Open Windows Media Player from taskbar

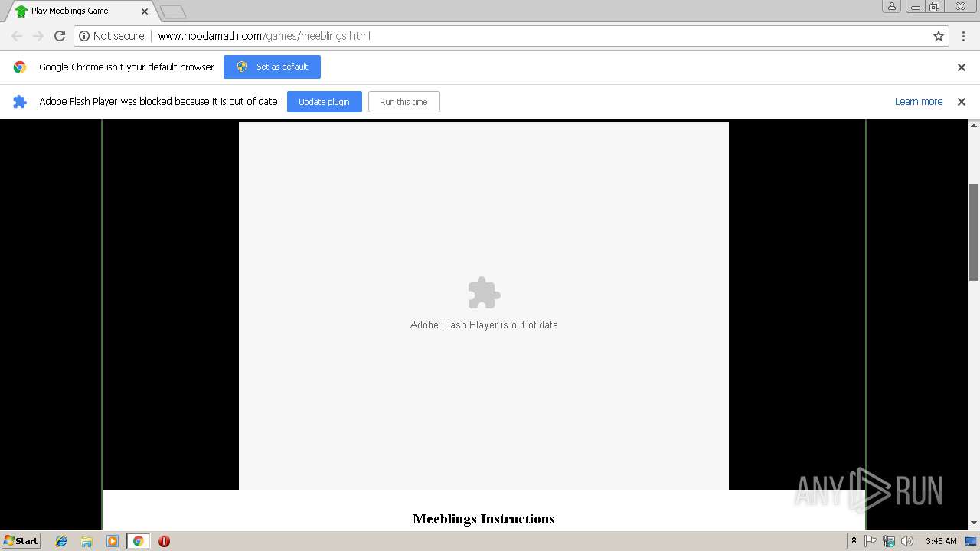pos(113,541)
